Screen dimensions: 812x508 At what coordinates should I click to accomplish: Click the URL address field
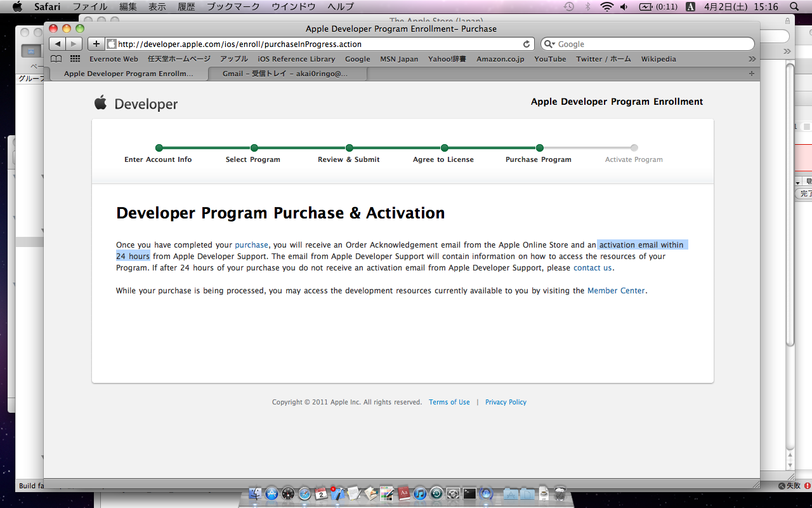(x=319, y=44)
